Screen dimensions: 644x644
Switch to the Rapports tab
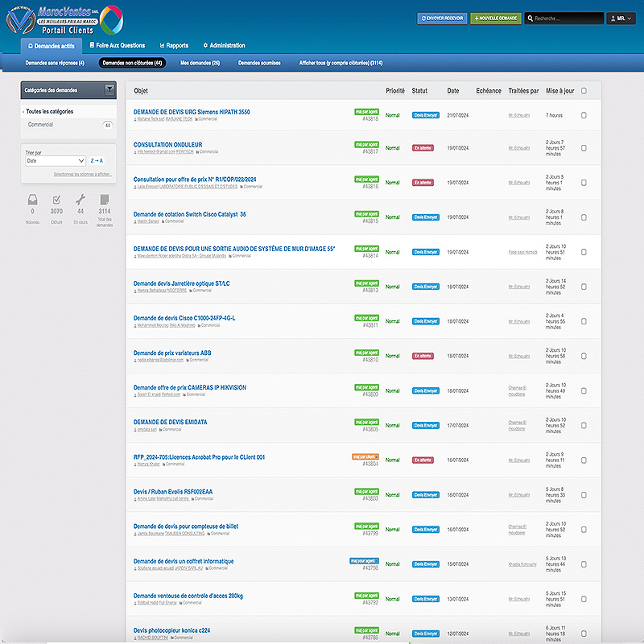click(x=174, y=46)
